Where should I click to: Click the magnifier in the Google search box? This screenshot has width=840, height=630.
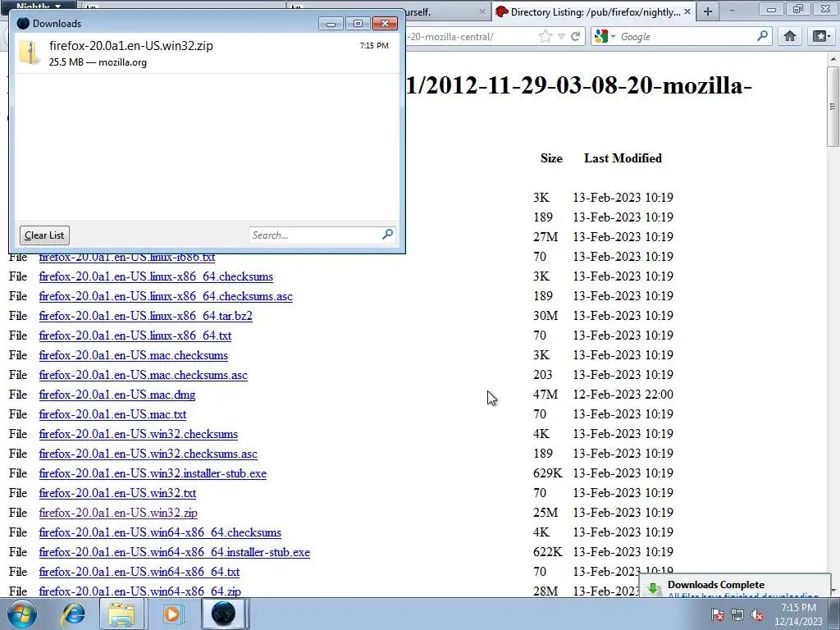762,36
